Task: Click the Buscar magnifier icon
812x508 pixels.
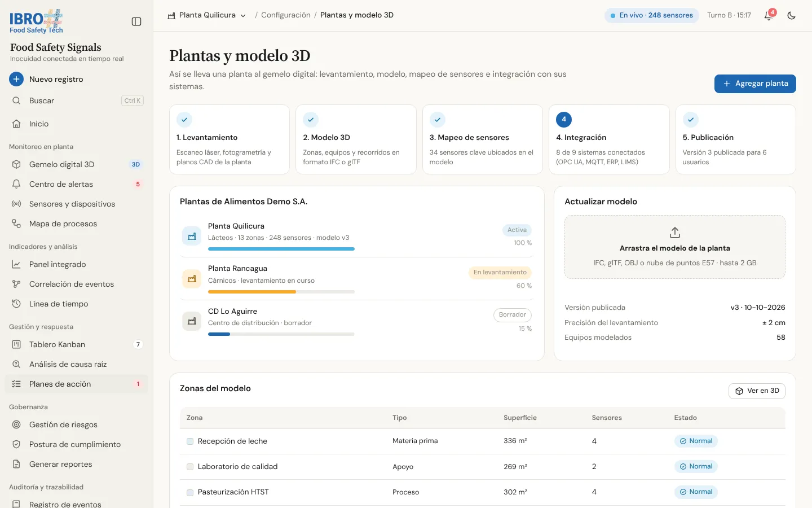Action: pos(16,100)
